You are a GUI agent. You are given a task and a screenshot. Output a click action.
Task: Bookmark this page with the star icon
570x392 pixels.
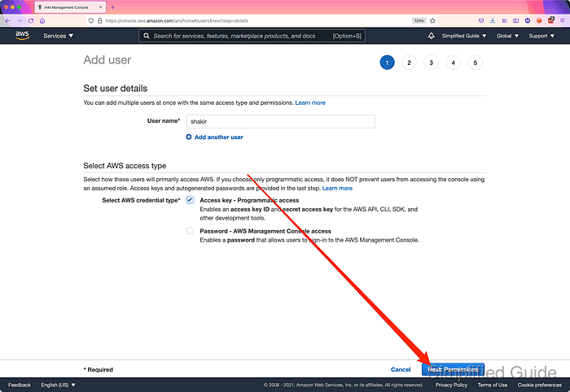pos(432,20)
